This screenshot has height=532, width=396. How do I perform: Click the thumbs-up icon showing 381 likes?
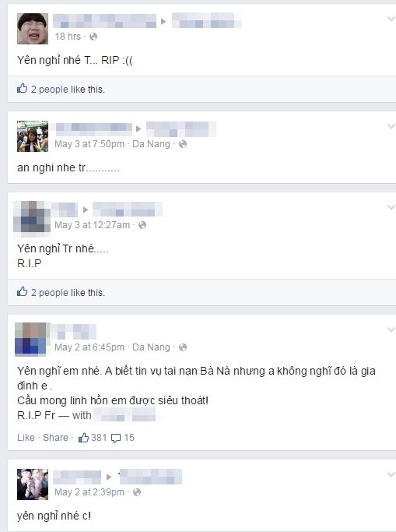83,438
